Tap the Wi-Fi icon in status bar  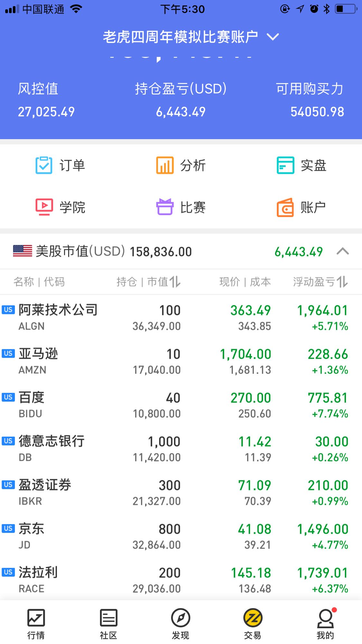pos(76,9)
